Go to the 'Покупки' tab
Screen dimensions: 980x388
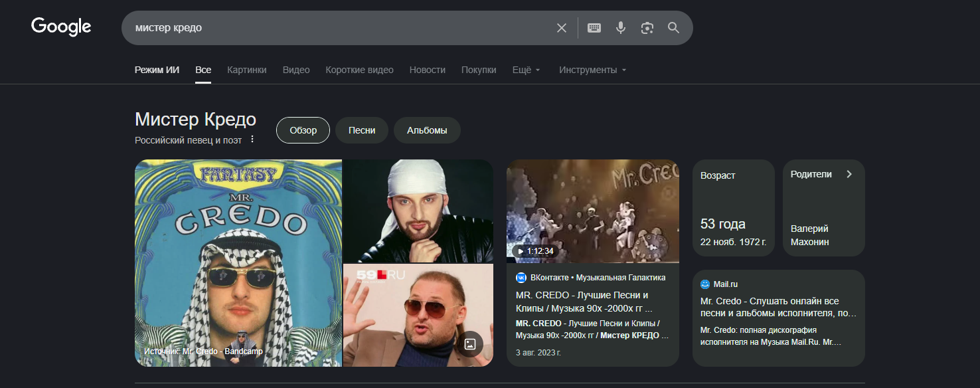(x=479, y=70)
